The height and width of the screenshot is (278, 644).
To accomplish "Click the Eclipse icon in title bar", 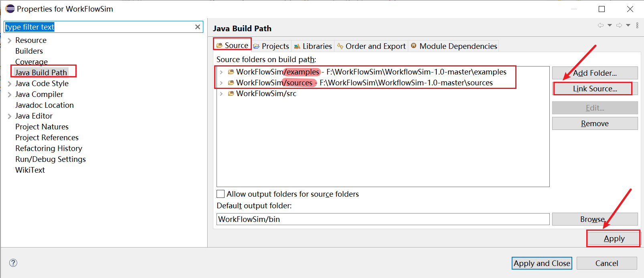I will (10, 9).
